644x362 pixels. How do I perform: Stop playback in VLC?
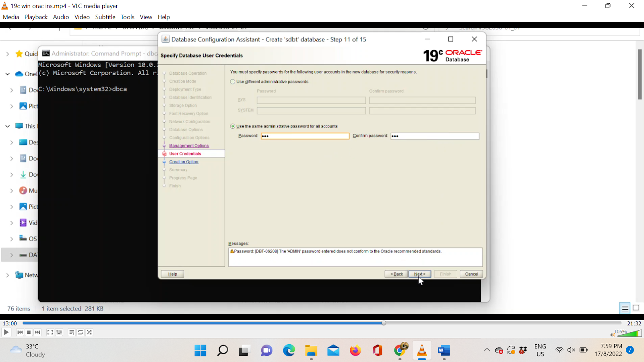(29, 332)
